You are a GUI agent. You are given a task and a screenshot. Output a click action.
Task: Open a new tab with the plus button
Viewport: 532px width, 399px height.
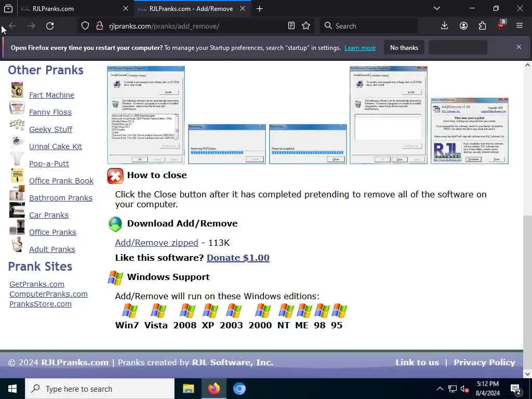pyautogui.click(x=260, y=9)
